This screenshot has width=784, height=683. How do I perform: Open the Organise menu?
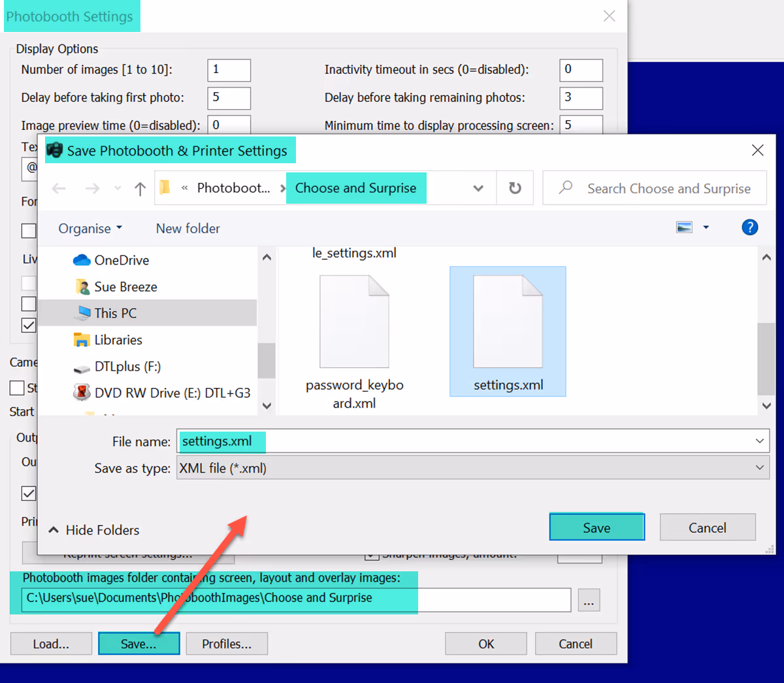[90, 229]
